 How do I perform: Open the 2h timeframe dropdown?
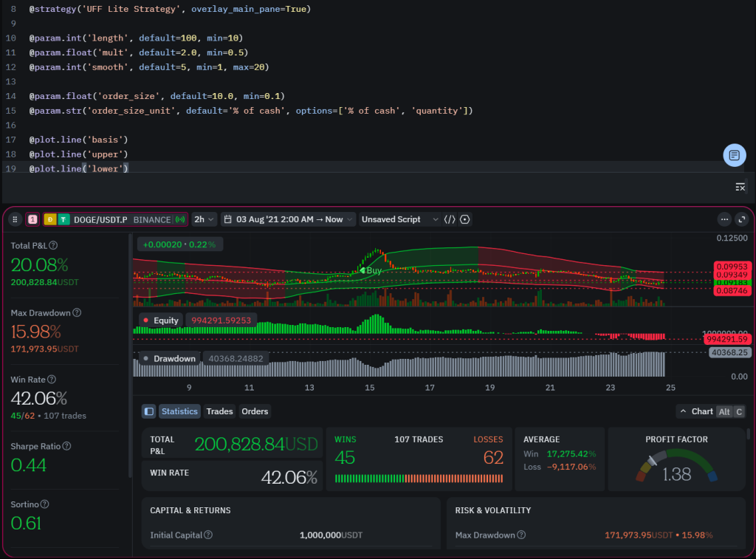point(205,219)
